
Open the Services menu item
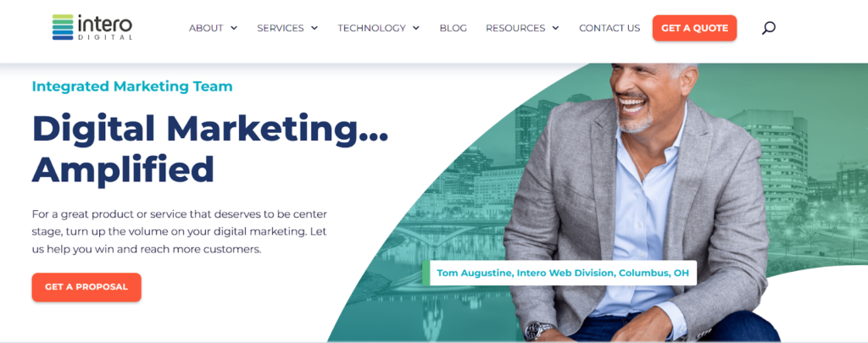[x=280, y=28]
